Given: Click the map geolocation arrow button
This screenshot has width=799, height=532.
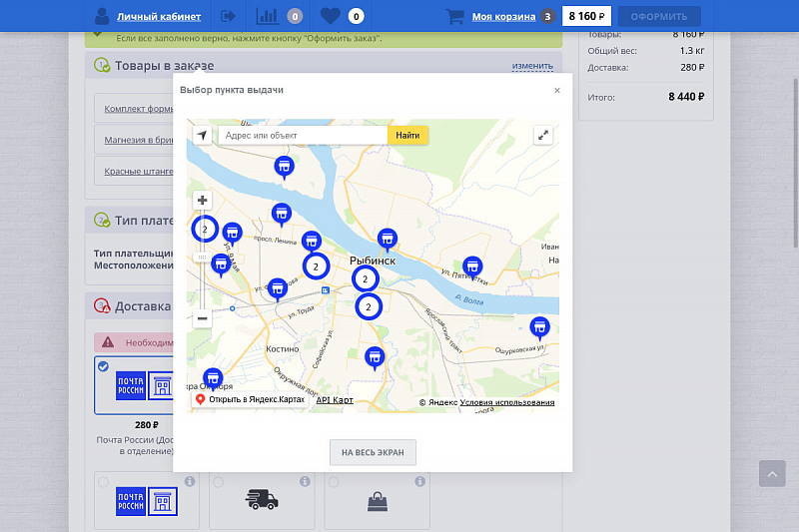Looking at the screenshot, I should click(x=203, y=135).
